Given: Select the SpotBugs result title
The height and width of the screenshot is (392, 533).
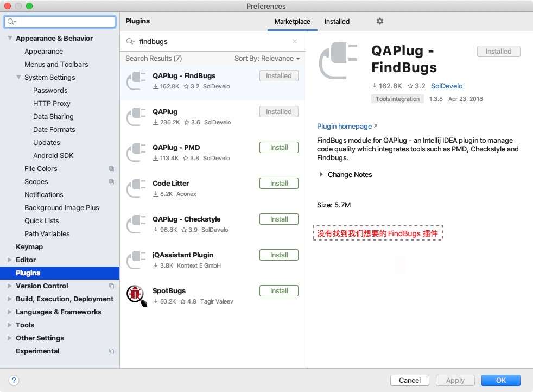Looking at the screenshot, I should pyautogui.click(x=169, y=290).
